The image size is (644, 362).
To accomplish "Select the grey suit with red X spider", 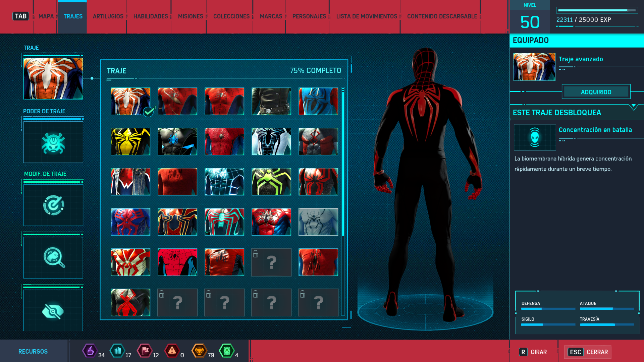I will pos(130,302).
